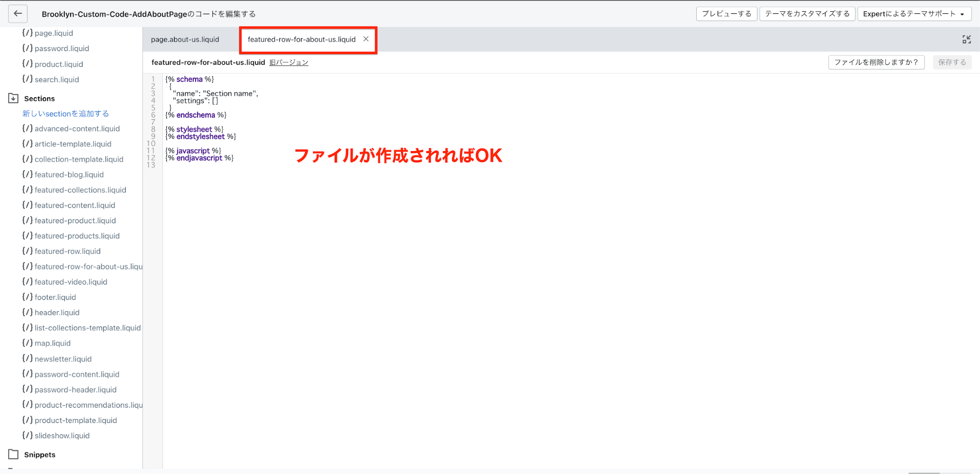
Task: Toggle fullscreen editor icon
Action: [x=966, y=40]
